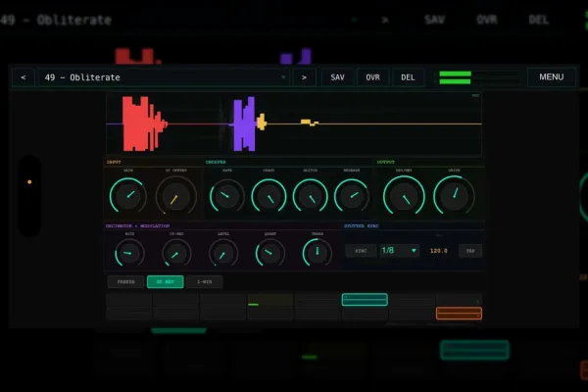
Task: Toggle the Sync button in Stutter Sync
Action: [361, 251]
